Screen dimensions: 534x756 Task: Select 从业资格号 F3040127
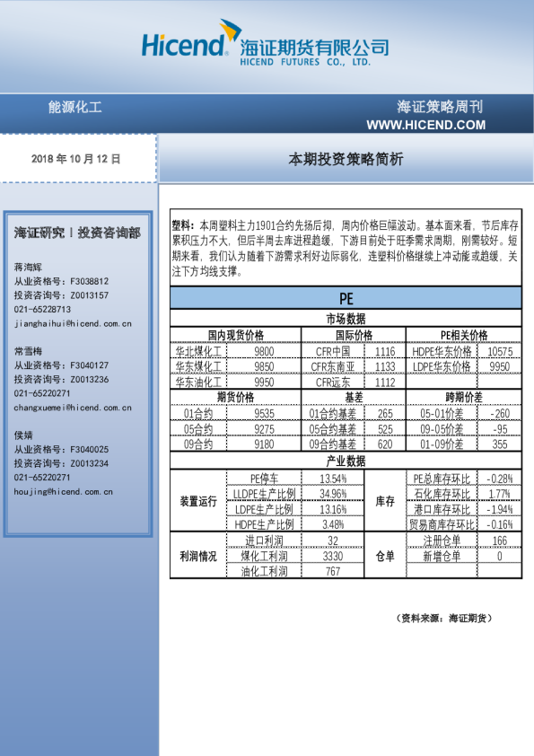(61, 365)
